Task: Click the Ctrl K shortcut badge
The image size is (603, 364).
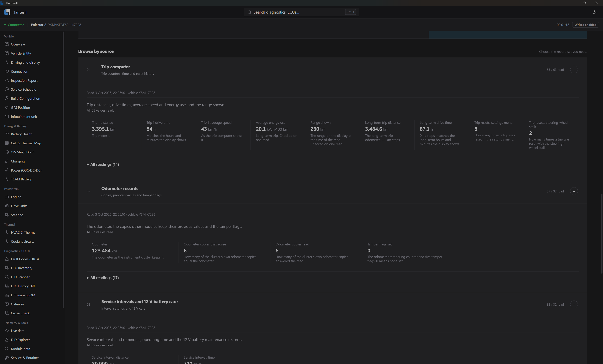Action: point(350,12)
